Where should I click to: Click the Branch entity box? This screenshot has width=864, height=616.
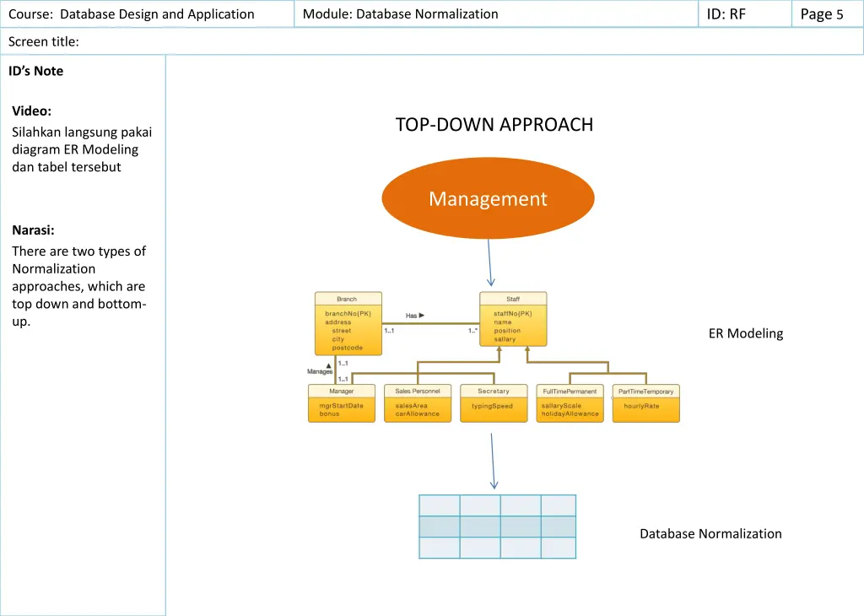[x=348, y=323]
